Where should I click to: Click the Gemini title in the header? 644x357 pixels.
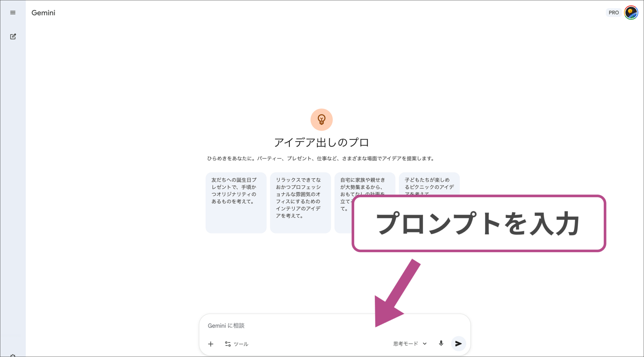[x=43, y=13]
